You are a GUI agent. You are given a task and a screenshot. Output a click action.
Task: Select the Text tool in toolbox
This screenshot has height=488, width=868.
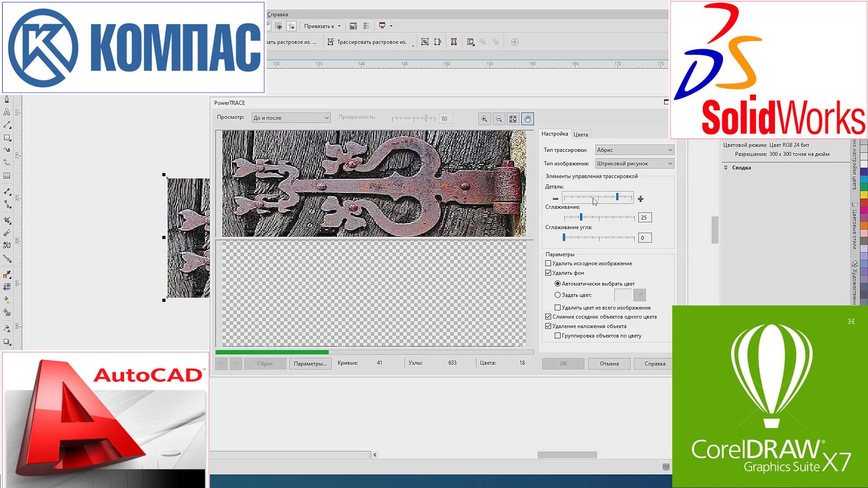click(x=7, y=112)
